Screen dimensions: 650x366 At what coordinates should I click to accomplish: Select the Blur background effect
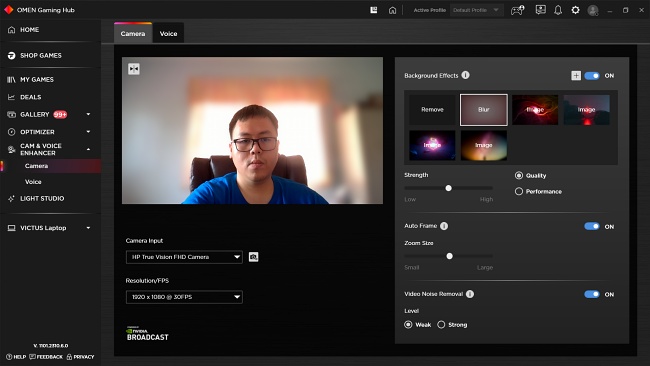pyautogui.click(x=484, y=110)
